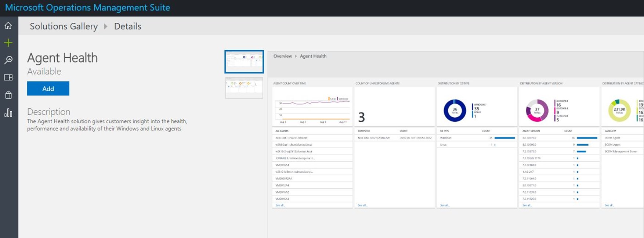Open Log Search magnifier icon
Screen dimensions: 644x238
pos(8,60)
